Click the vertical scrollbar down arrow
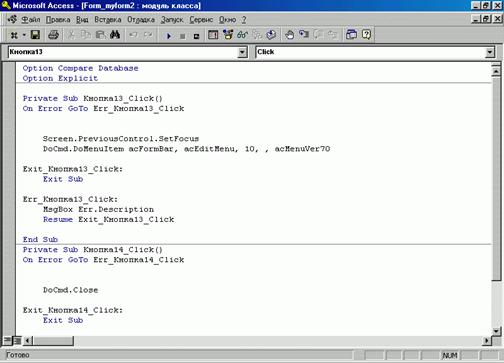The width and height of the screenshot is (504, 363). click(x=496, y=331)
